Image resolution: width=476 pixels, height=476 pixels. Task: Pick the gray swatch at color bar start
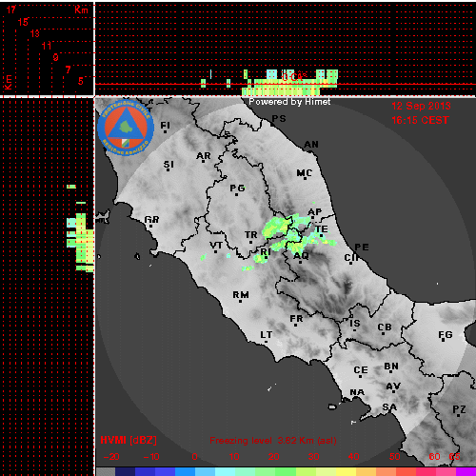pyautogui.click(x=106, y=471)
